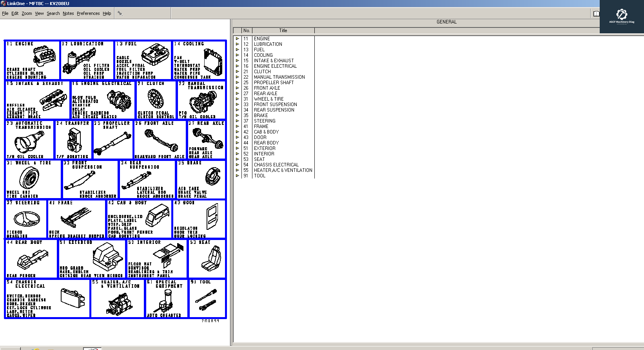The height and width of the screenshot is (350, 644).
Task: Expand the ENGINE tree entry arrow
Action: point(237,39)
